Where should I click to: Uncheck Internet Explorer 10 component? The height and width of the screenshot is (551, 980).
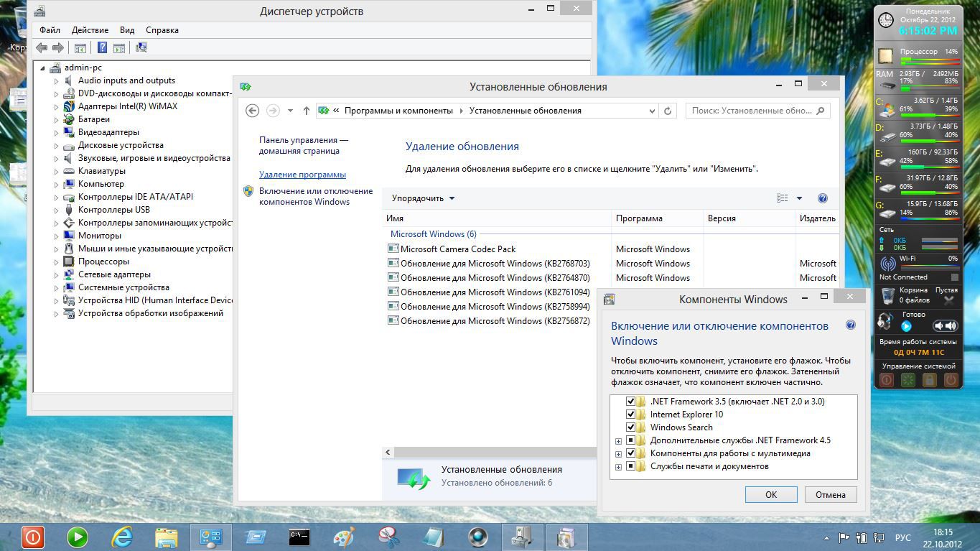(x=631, y=415)
